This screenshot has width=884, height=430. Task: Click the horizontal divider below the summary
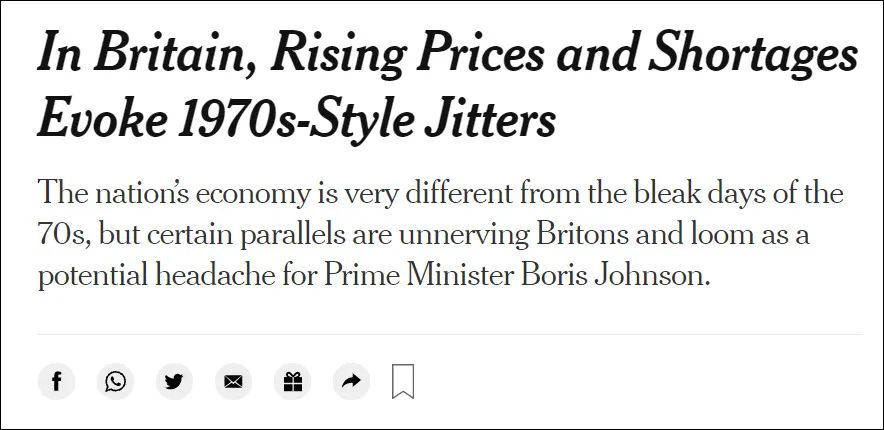click(x=450, y=334)
